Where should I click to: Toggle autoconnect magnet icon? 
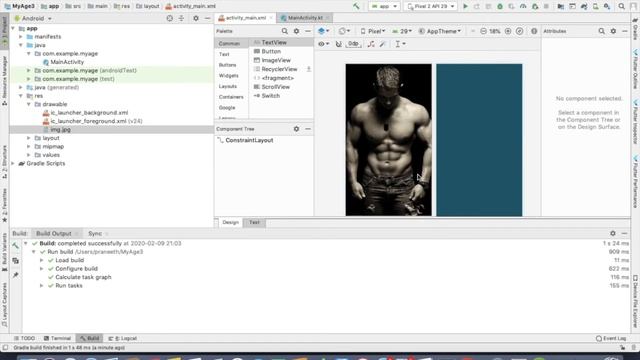point(338,44)
